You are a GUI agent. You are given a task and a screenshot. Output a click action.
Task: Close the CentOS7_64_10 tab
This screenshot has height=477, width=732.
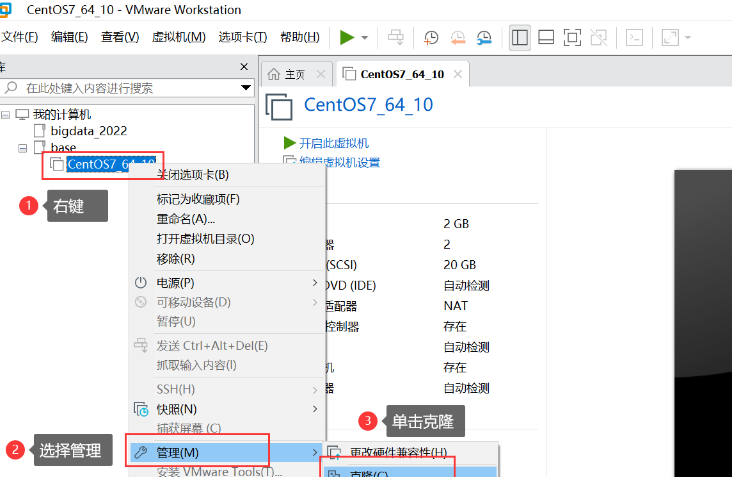coord(458,74)
